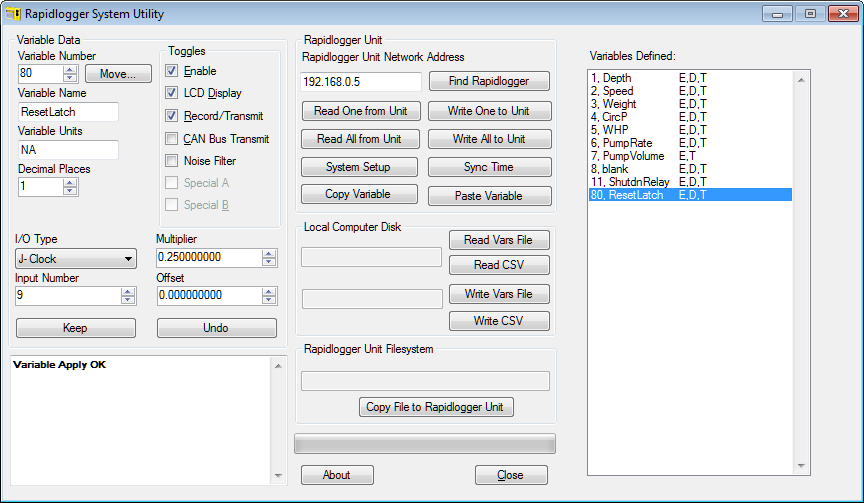Click Write All to Unit
Screen dimensions: 864x503
pyautogui.click(x=489, y=139)
